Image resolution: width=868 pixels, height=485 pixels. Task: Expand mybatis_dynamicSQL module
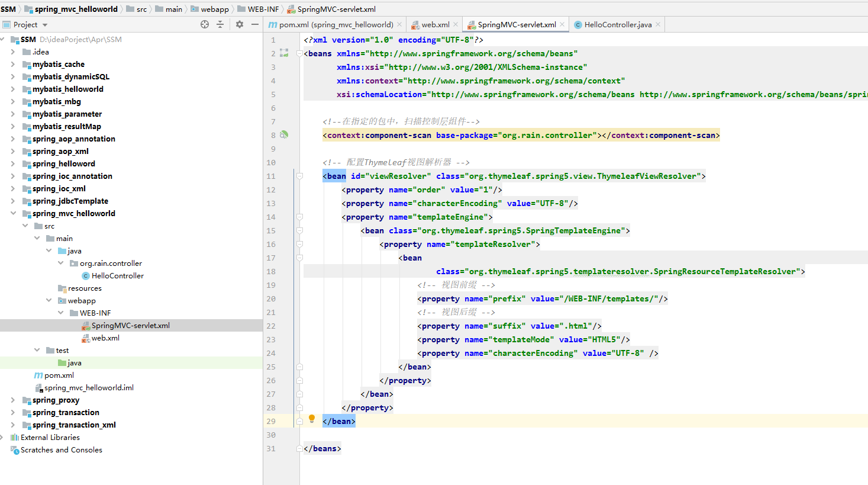[x=13, y=76]
